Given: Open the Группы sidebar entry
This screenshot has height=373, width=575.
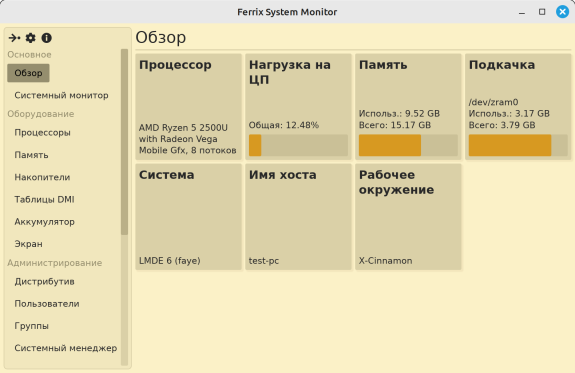Looking at the screenshot, I should point(32,326).
